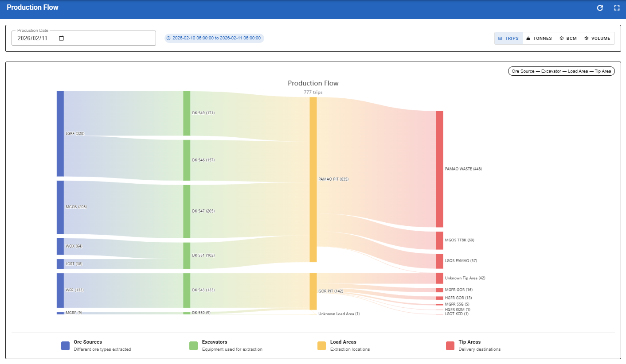Select the LGRF ore source node
The height and width of the screenshot is (364, 626).
pos(60,133)
